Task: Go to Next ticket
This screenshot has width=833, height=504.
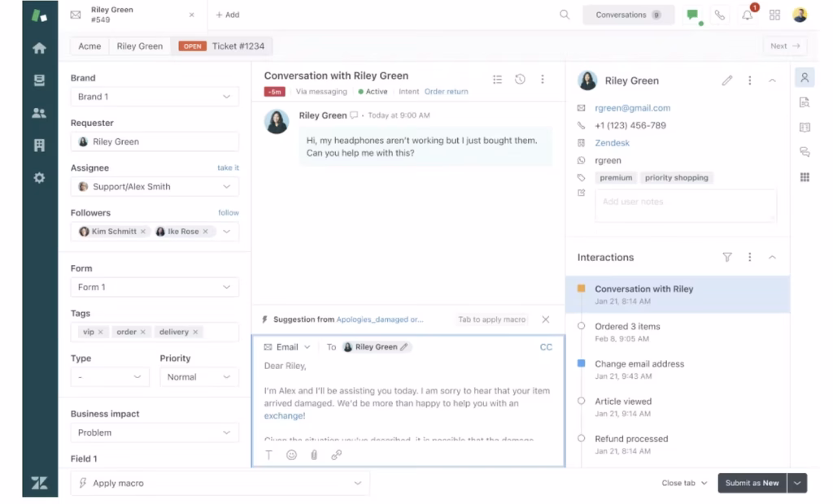Action: point(785,46)
